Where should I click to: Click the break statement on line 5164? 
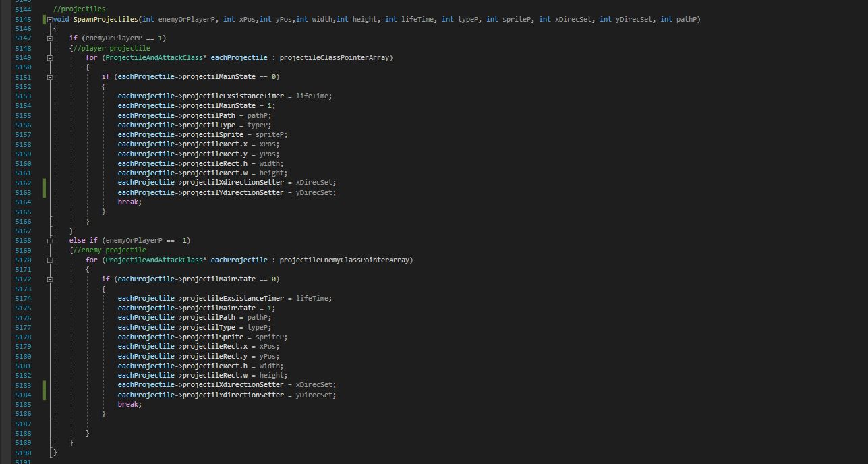(x=128, y=202)
